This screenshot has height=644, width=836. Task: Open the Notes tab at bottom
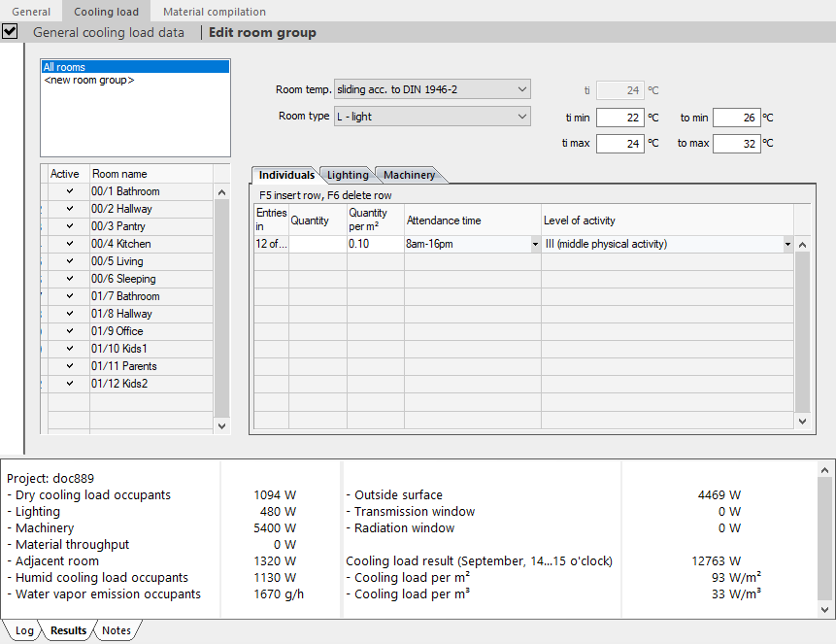(x=117, y=630)
